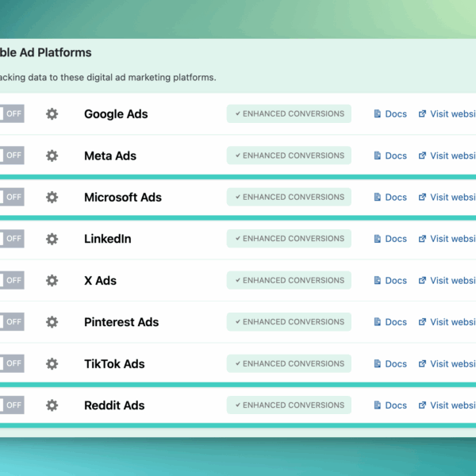Viewport: 476px width, 476px height.
Task: Open Docs link for TikTok Ads
Action: pos(390,363)
